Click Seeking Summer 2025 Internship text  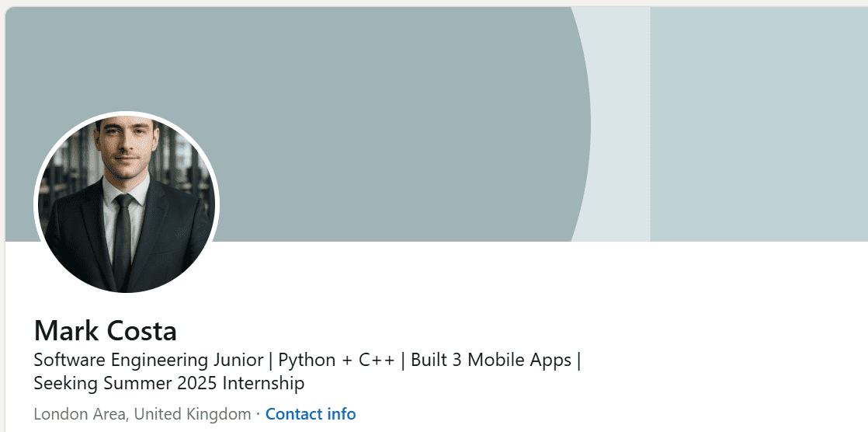pos(168,383)
